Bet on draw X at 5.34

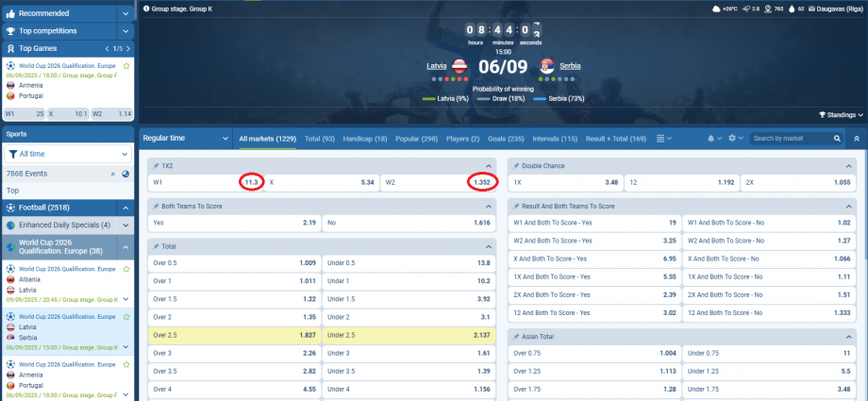coord(321,182)
